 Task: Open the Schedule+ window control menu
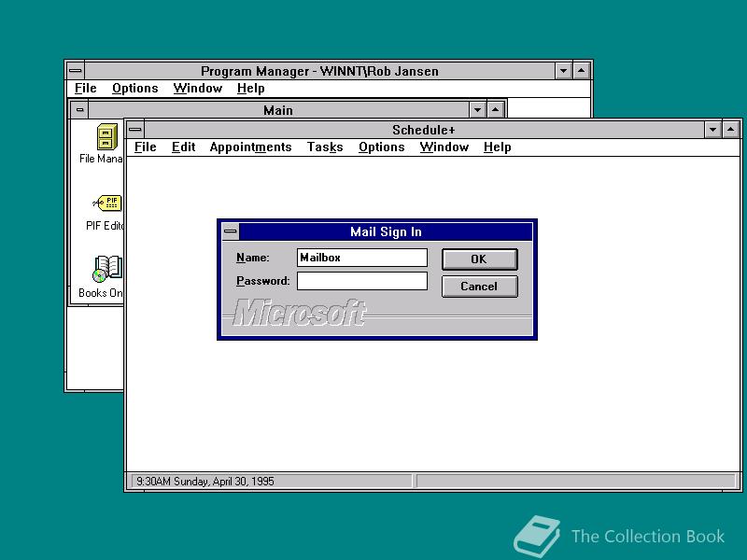pyautogui.click(x=134, y=129)
